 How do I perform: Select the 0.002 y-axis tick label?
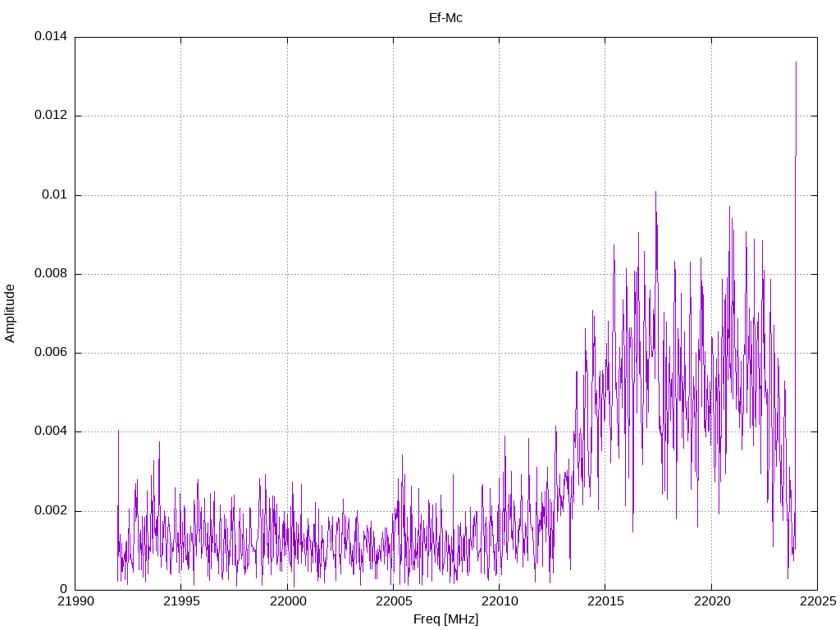pyautogui.click(x=50, y=511)
